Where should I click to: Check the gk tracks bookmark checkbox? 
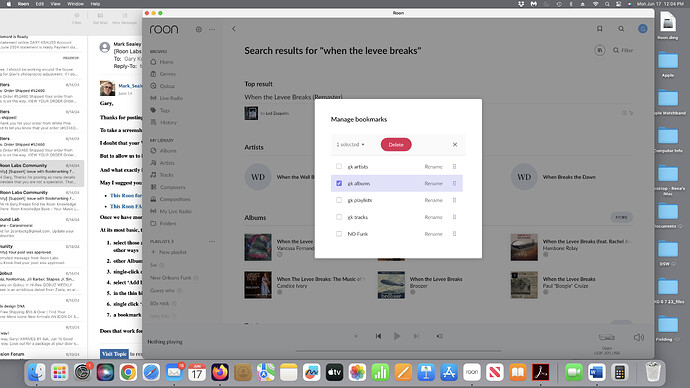pyautogui.click(x=339, y=217)
